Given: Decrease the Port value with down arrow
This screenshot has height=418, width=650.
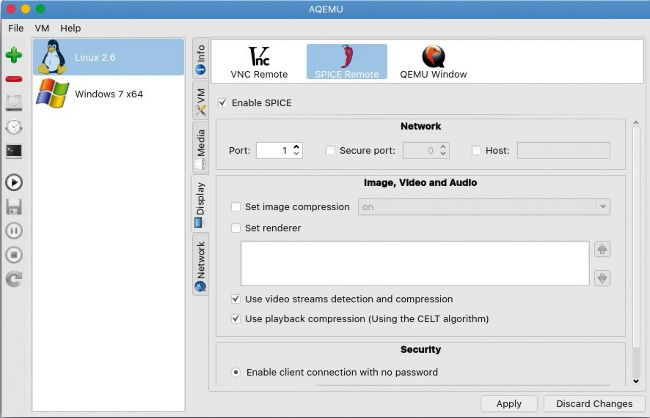Looking at the screenshot, I should tap(296, 154).
